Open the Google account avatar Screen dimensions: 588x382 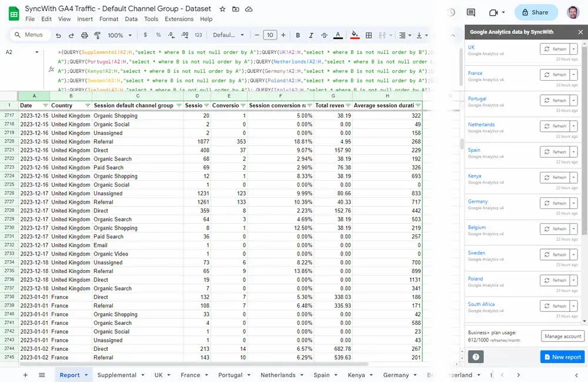click(x=573, y=12)
